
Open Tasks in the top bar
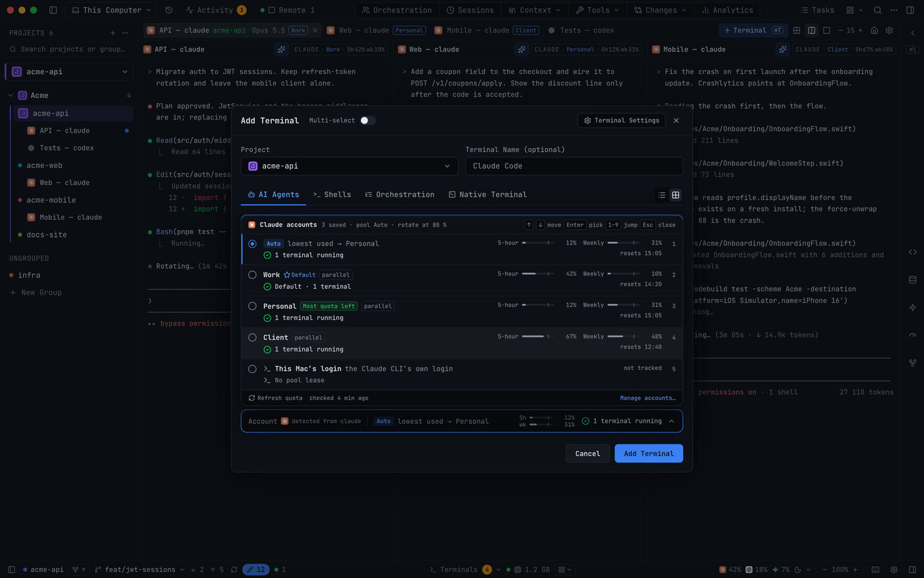pyautogui.click(x=817, y=10)
